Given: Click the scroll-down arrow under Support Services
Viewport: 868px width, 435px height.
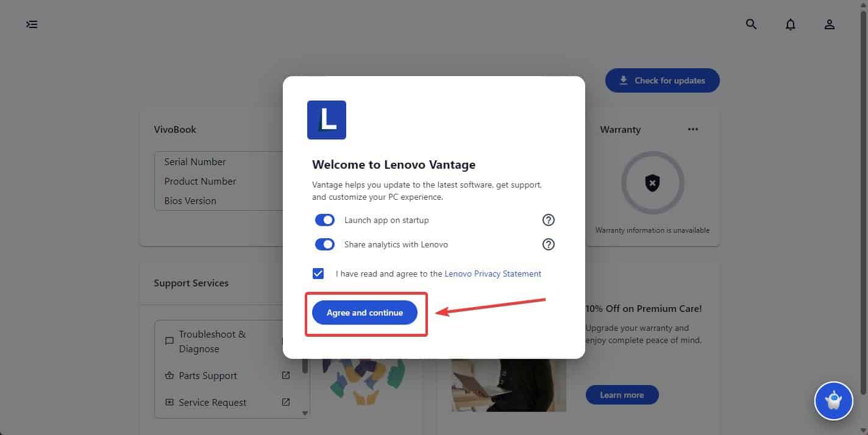Looking at the screenshot, I should 305,412.
